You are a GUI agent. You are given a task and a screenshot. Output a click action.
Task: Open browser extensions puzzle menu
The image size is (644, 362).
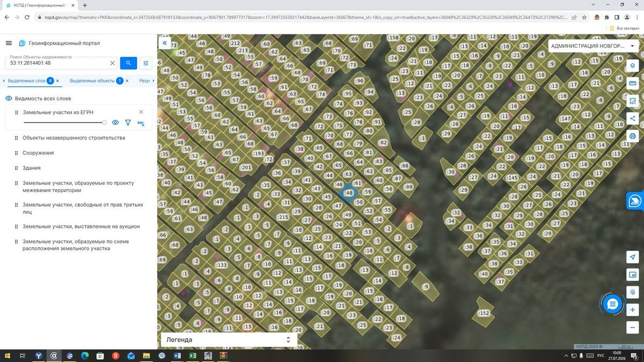click(x=607, y=17)
